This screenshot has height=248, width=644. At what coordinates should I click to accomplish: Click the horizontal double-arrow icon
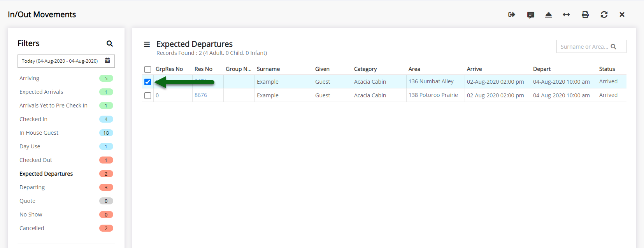pos(566,14)
